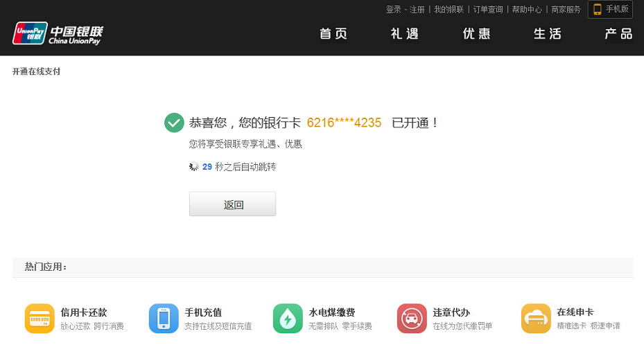The width and height of the screenshot is (644, 356).
Task: Click the phone icon beside 手机版
Action: click(x=597, y=10)
